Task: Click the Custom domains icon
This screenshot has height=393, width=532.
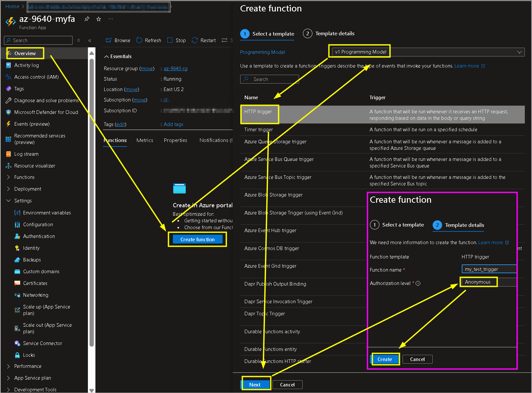Action: pos(17,272)
